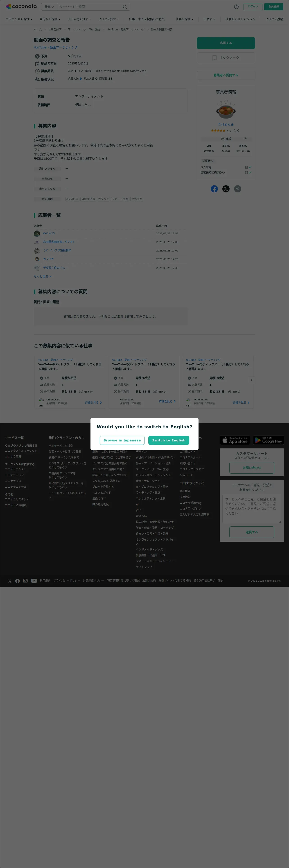289x868 pixels.
Task: Click the スピード重視 tag
Action: pyautogui.click(x=120, y=199)
